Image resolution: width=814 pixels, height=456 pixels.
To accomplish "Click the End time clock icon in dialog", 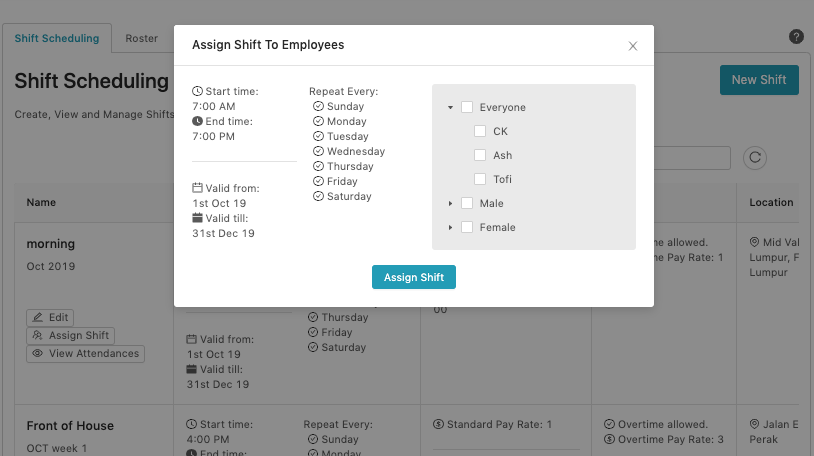I will [x=197, y=122].
